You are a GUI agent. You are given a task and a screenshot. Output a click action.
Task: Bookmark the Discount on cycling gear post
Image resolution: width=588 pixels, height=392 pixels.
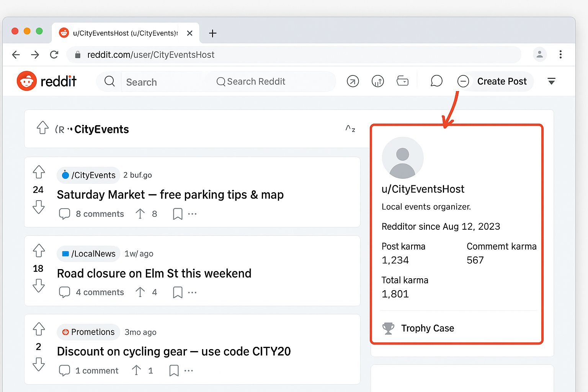click(174, 371)
